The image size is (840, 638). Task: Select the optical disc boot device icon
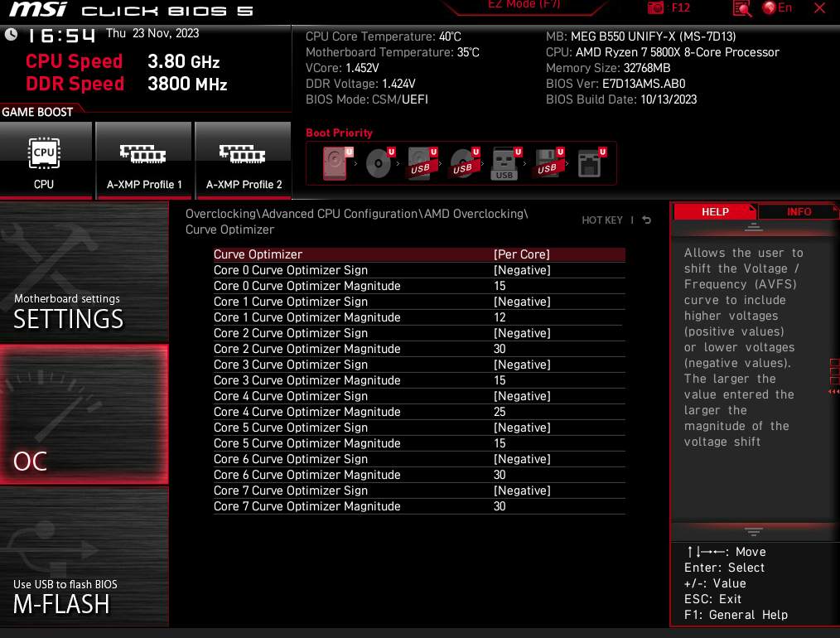coord(379,163)
